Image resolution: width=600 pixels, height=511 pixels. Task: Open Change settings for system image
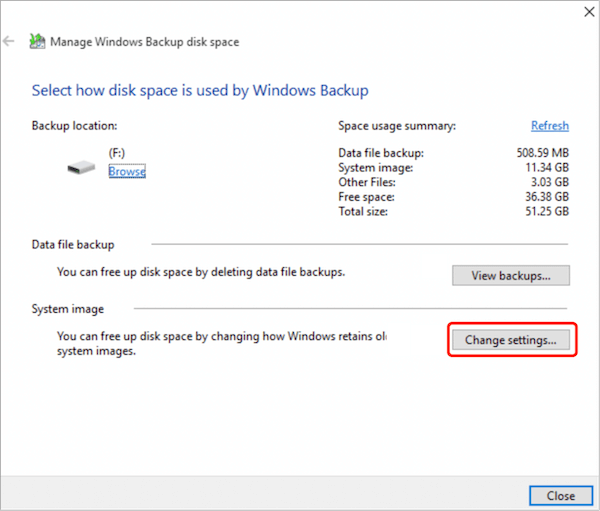point(511,340)
